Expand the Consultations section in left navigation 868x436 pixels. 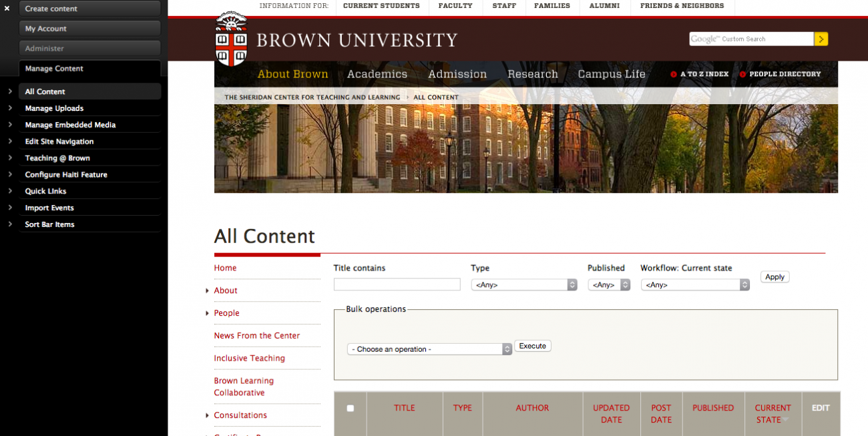pyautogui.click(x=208, y=415)
